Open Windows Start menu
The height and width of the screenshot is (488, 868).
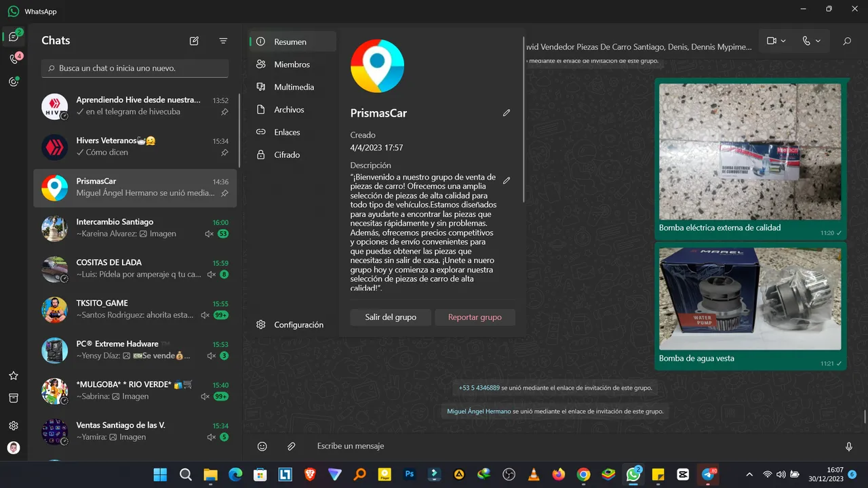click(x=160, y=474)
